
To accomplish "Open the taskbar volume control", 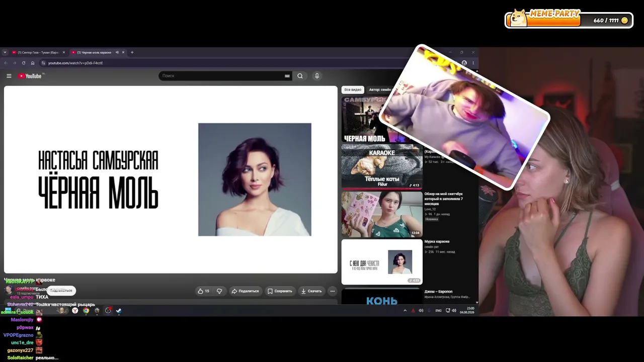I will point(454,311).
